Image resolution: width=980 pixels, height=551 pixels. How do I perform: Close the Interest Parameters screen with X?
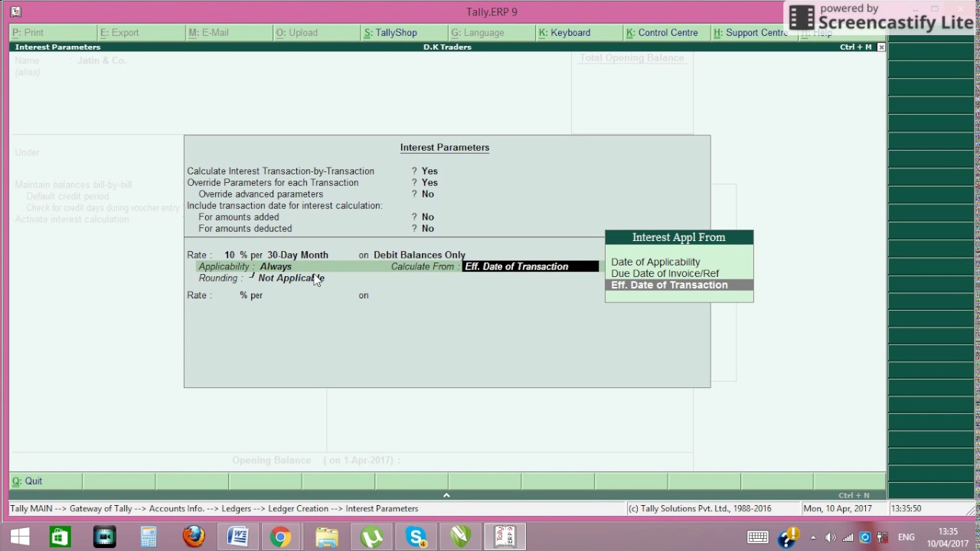(x=881, y=47)
